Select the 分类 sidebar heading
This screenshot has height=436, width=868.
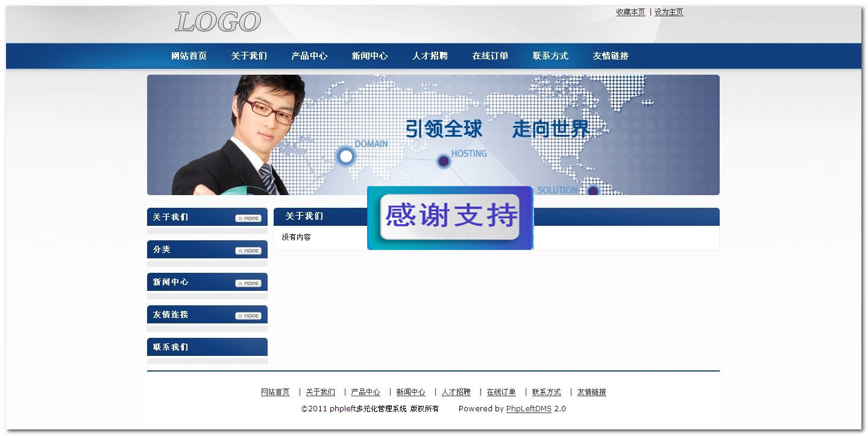pos(162,249)
